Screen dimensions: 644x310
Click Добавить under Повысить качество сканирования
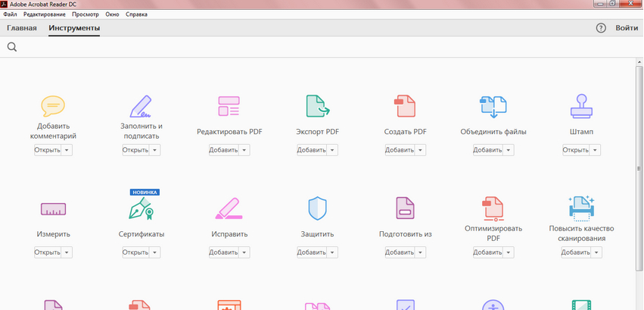point(576,252)
